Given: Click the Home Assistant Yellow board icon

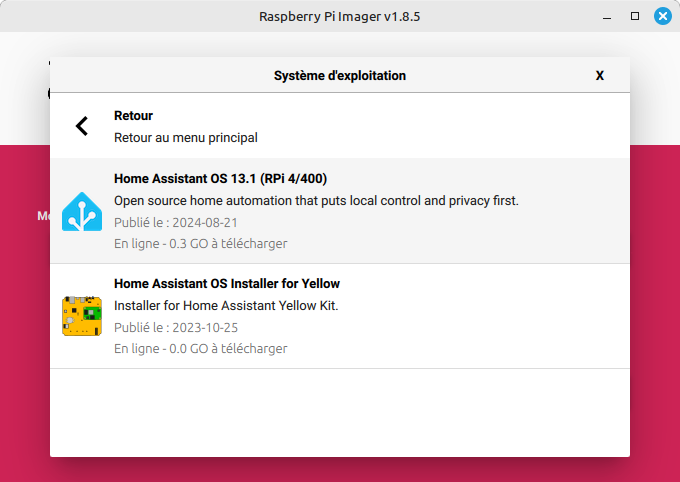Looking at the screenshot, I should coord(82,316).
